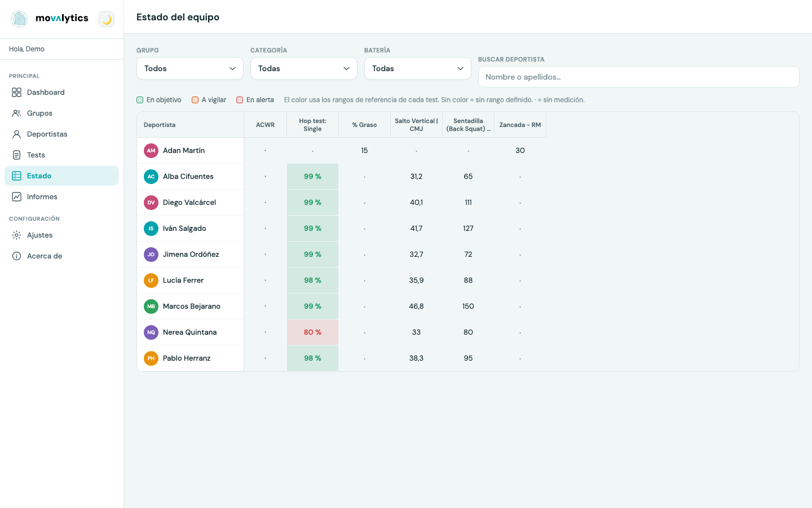
Task: Open the Informes page
Action: [62, 197]
